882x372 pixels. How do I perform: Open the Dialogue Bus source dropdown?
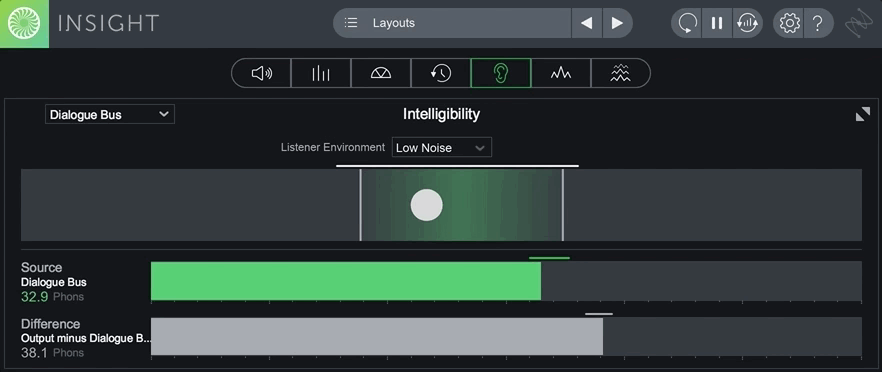coord(110,114)
